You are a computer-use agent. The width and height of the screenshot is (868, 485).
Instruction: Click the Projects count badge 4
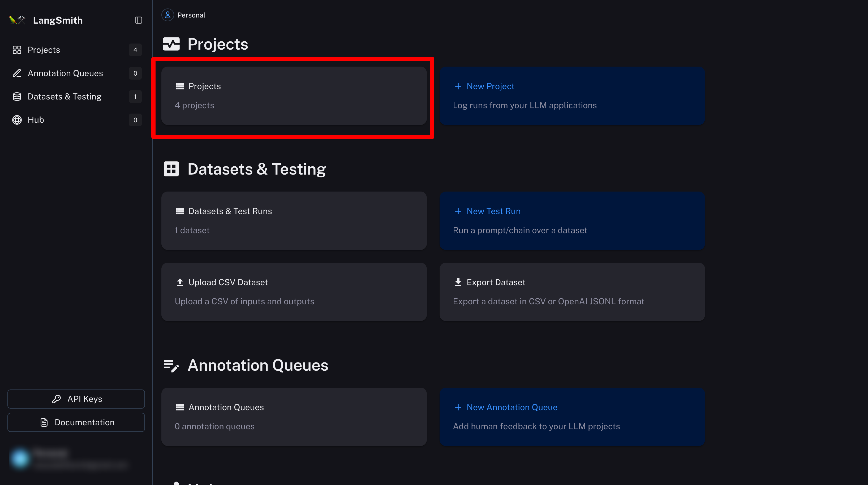(x=135, y=50)
